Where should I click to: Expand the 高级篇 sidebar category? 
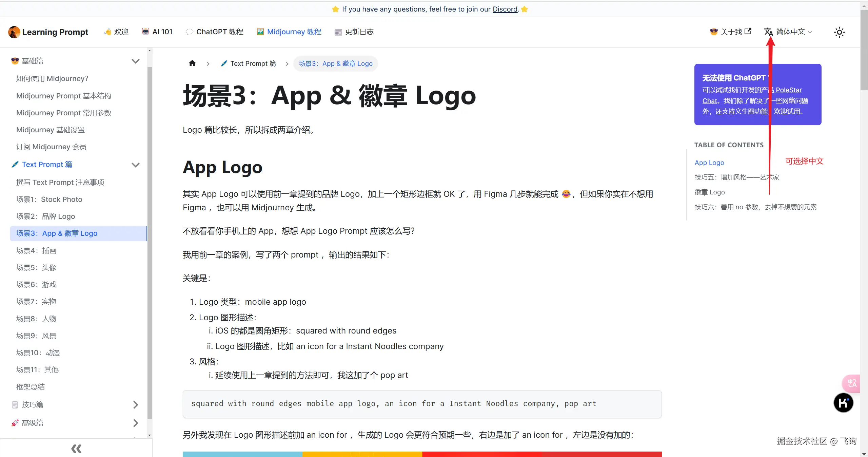coord(135,423)
